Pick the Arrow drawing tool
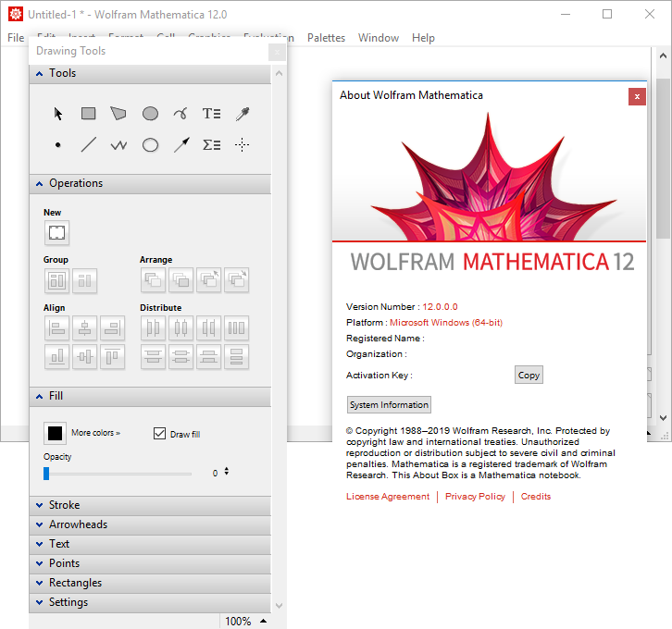The width and height of the screenshot is (672, 629). coord(180,145)
